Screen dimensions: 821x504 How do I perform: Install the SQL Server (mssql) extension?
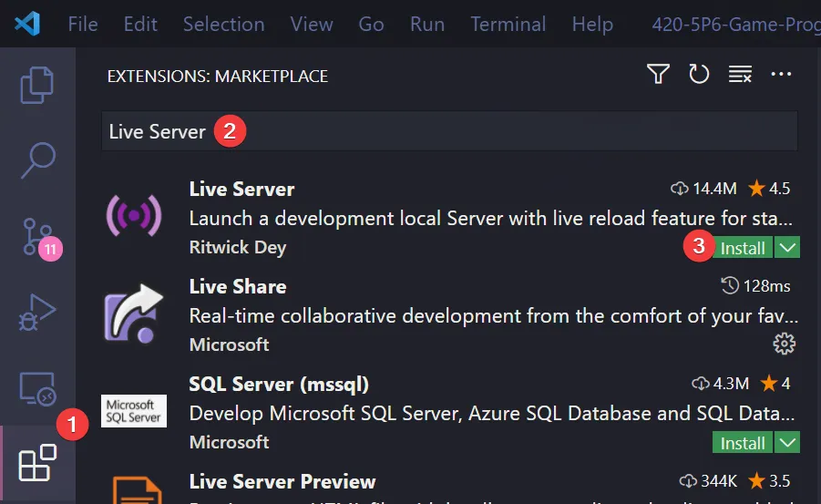tap(743, 443)
